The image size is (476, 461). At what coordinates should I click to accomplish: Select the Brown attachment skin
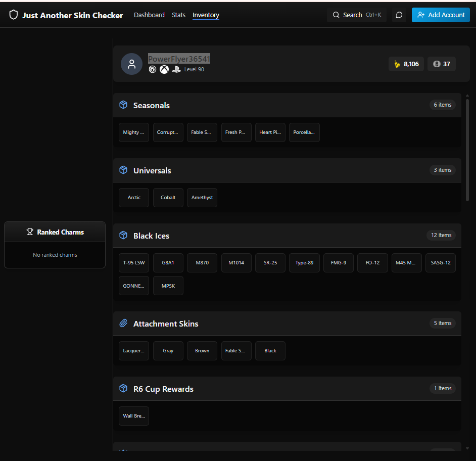[202, 351]
